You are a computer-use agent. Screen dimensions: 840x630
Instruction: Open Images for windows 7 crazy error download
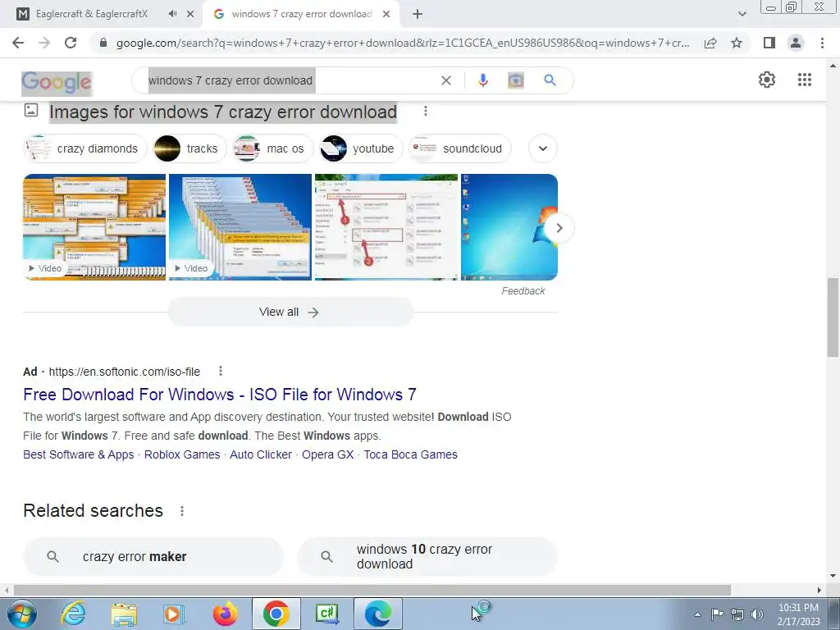pyautogui.click(x=223, y=112)
